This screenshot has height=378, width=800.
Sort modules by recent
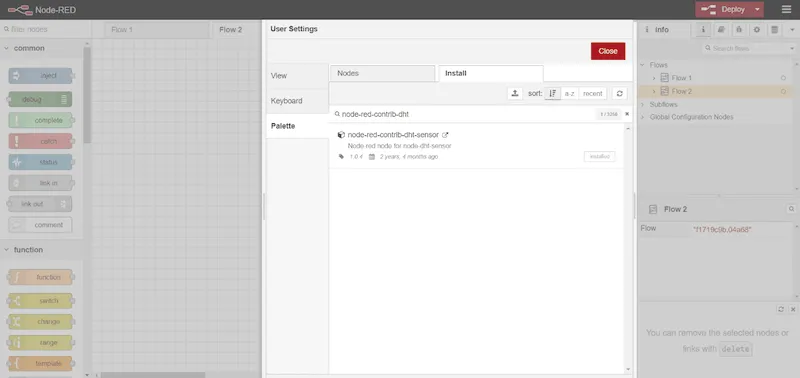[x=592, y=93]
